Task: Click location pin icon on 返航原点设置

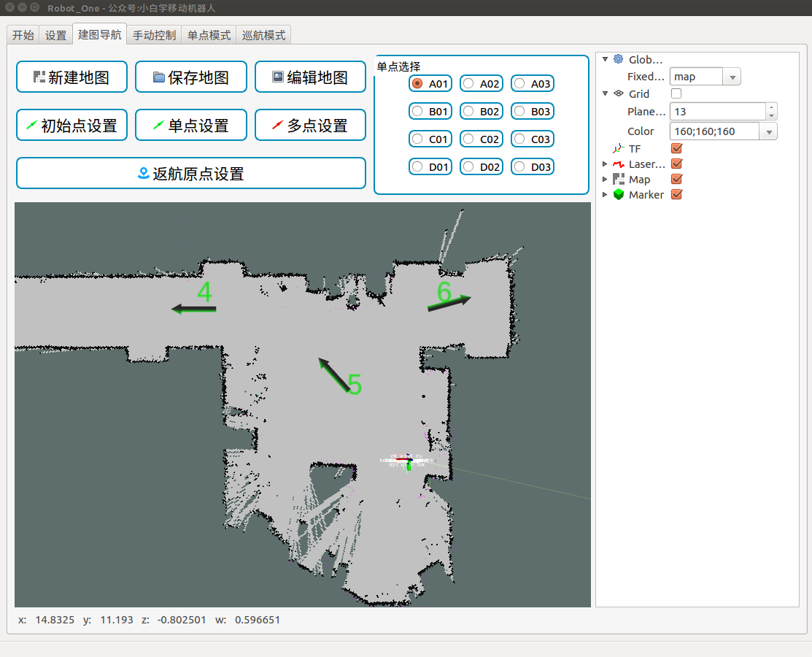Action: point(144,173)
